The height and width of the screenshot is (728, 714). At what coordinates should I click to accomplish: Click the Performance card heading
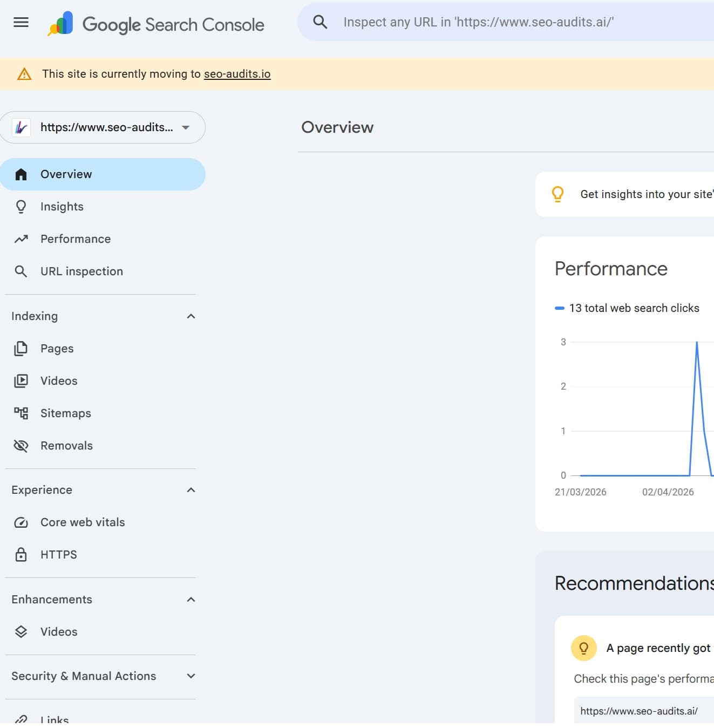(x=611, y=269)
